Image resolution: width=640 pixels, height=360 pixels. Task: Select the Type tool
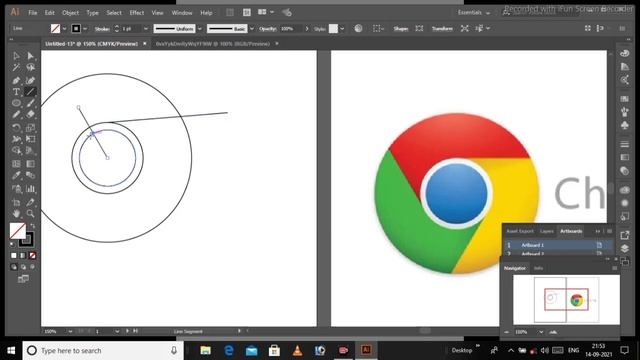click(x=16, y=92)
